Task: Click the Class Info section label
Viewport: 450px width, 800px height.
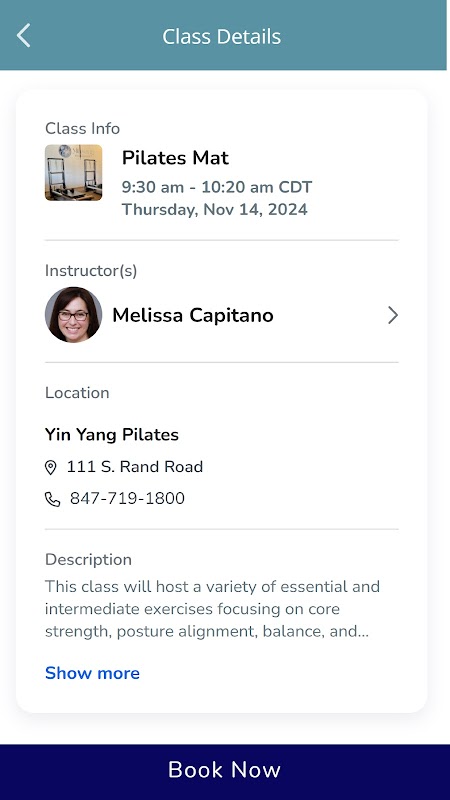Action: point(82,129)
